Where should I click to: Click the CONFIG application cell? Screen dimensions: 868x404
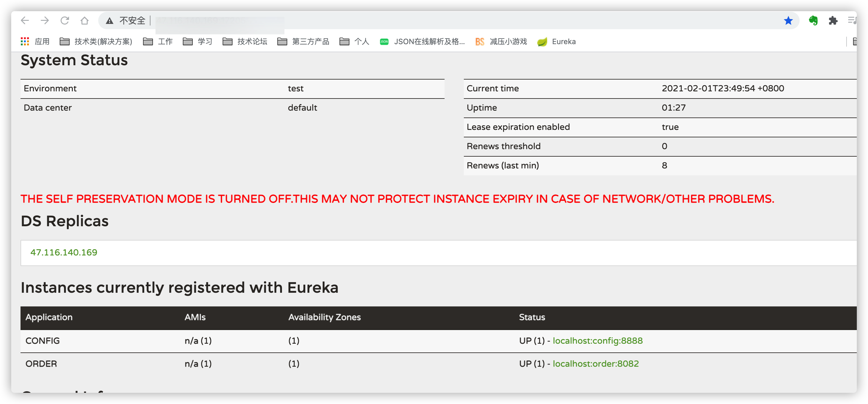43,341
